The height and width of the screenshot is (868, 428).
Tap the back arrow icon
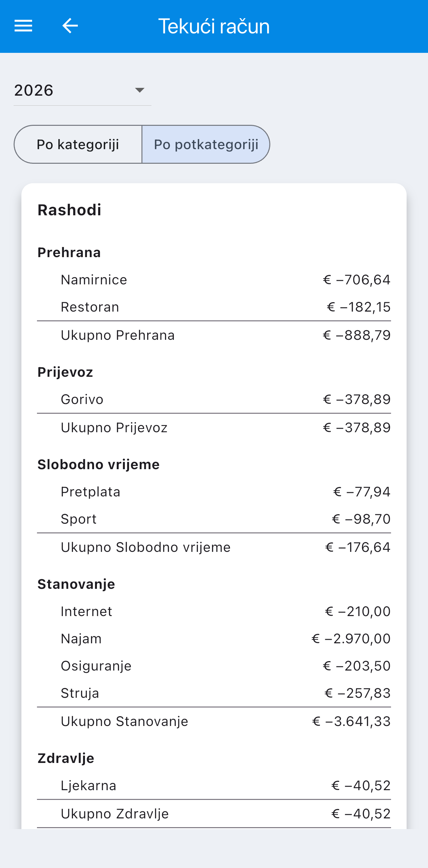click(70, 26)
